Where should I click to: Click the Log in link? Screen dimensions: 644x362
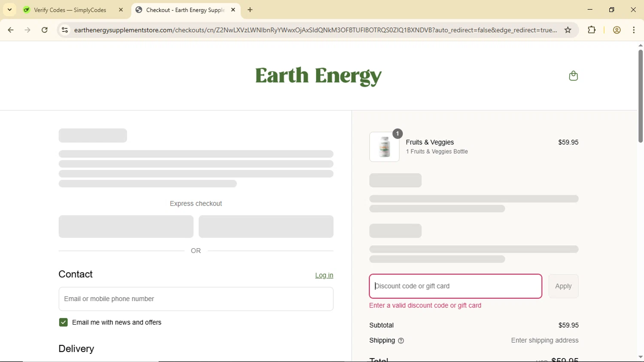[324, 275]
